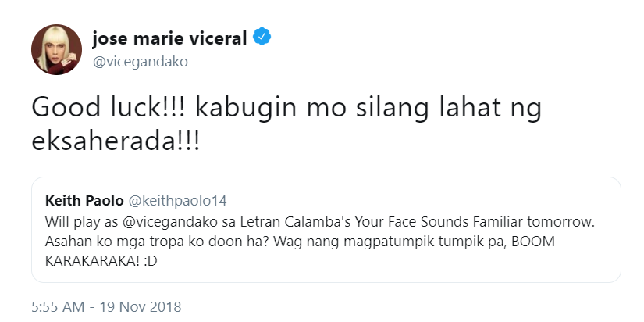The width and height of the screenshot is (644, 322).
Task: Open jose marie viceral's display name
Action: (169, 38)
